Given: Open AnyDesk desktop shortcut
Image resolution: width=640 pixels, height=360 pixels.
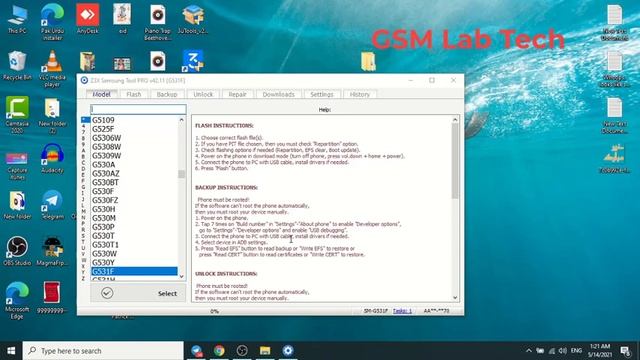Looking at the screenshot, I should (x=87, y=19).
